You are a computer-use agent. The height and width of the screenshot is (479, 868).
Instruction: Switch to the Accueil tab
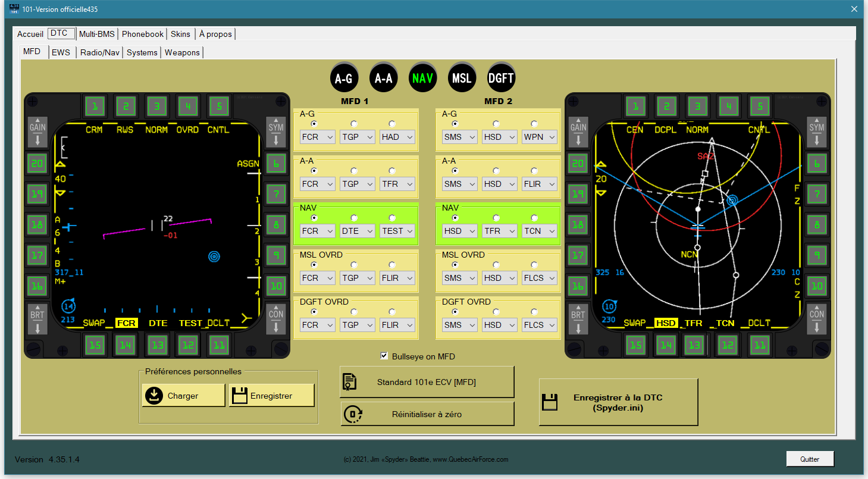30,34
